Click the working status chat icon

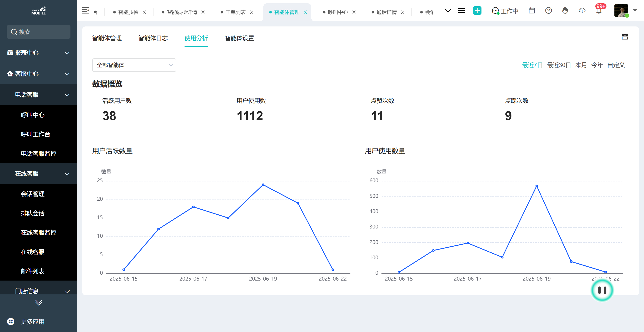495,11
